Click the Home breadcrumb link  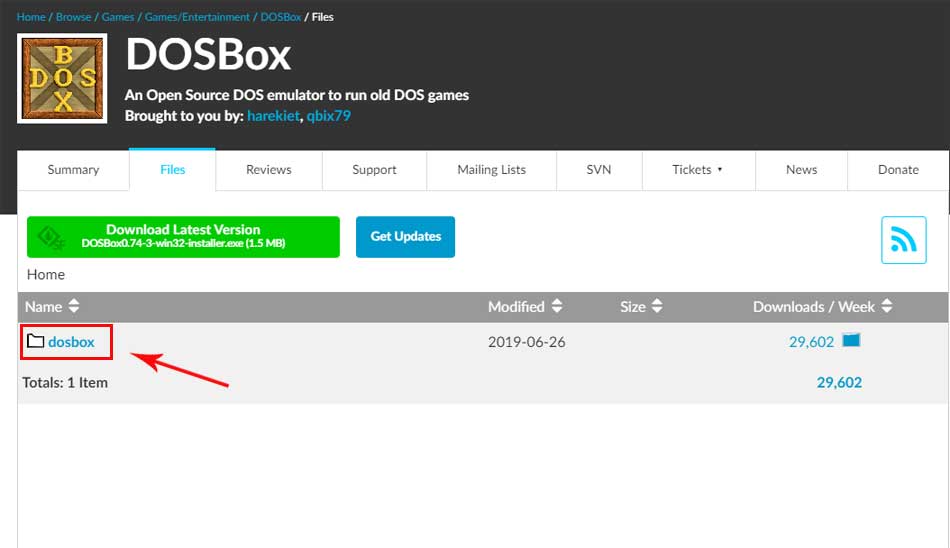[x=31, y=17]
